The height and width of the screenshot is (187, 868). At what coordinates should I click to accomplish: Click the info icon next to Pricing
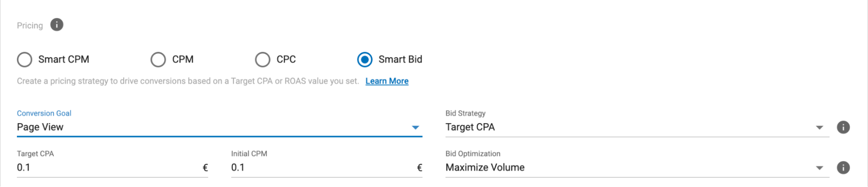click(57, 25)
